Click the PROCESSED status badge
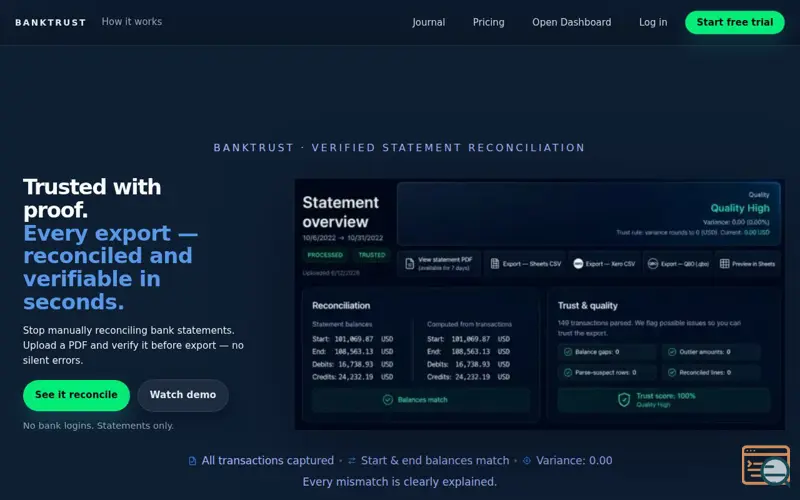The image size is (800, 500). click(x=325, y=255)
